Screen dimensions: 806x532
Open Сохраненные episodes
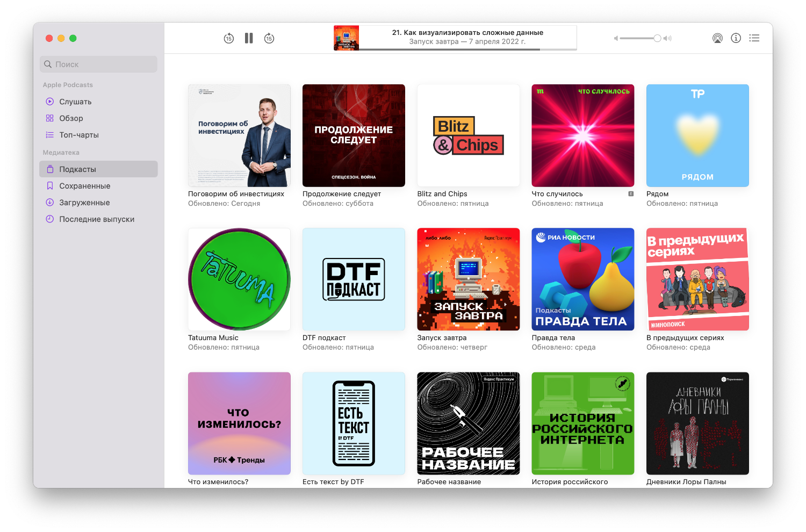(x=98, y=186)
